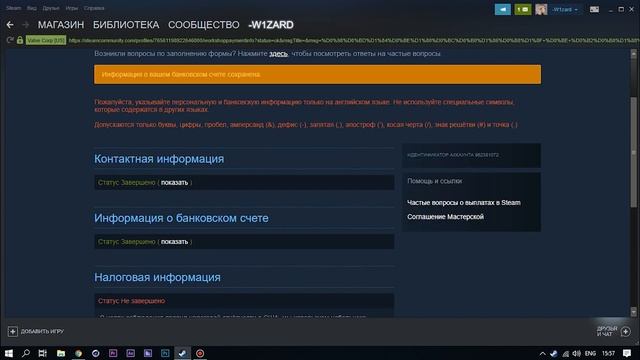Open the Steam menu
This screenshot has height=360, width=640.
[13, 8]
